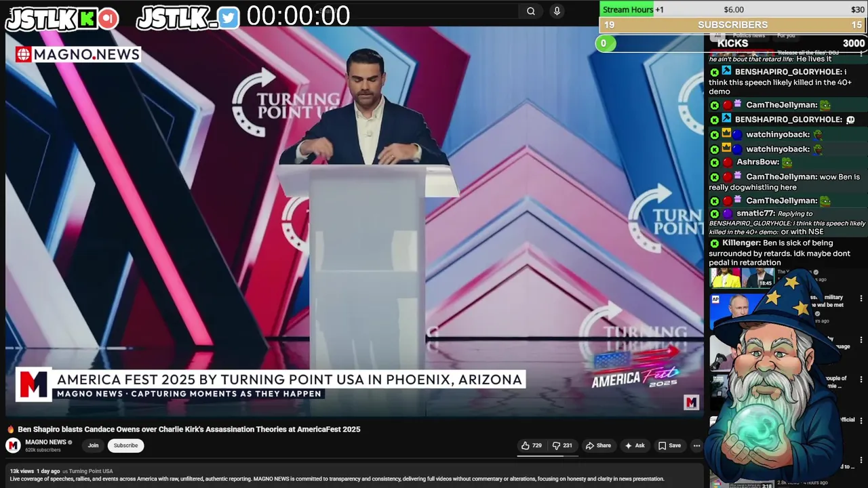
Task: Click the YouTube search magnifier icon
Action: point(531,11)
